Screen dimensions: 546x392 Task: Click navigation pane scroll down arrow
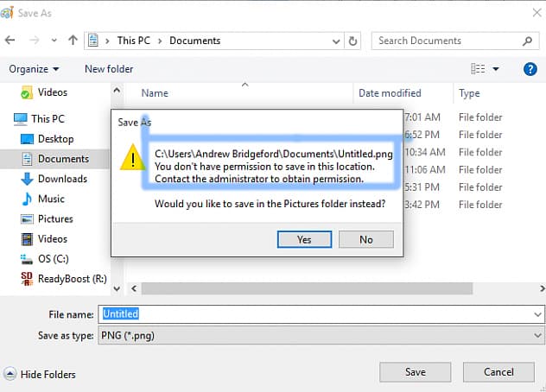117,288
